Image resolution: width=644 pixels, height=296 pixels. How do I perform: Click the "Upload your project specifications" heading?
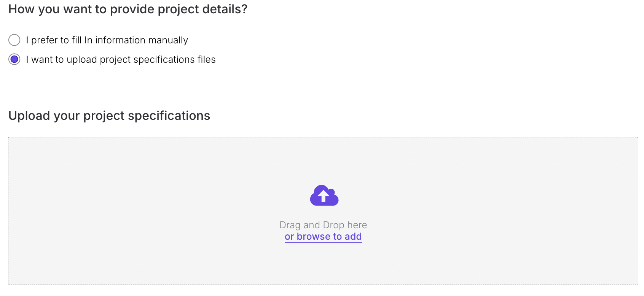tap(109, 116)
